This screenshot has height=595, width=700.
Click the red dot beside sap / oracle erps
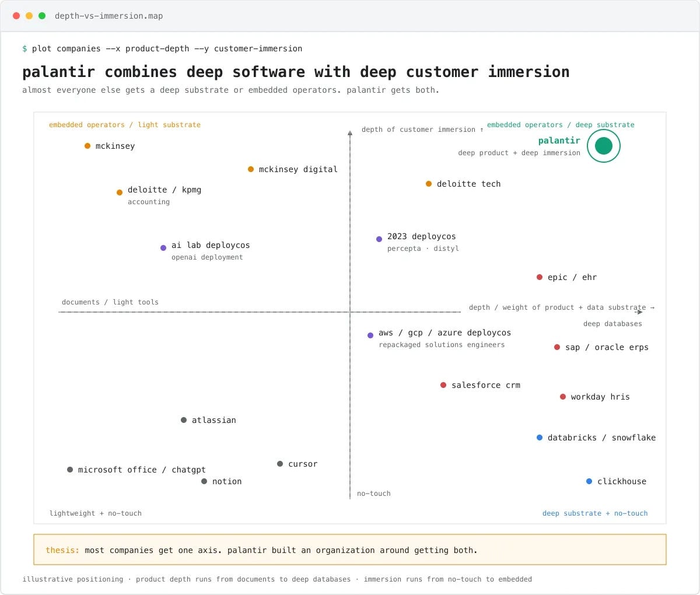(557, 347)
